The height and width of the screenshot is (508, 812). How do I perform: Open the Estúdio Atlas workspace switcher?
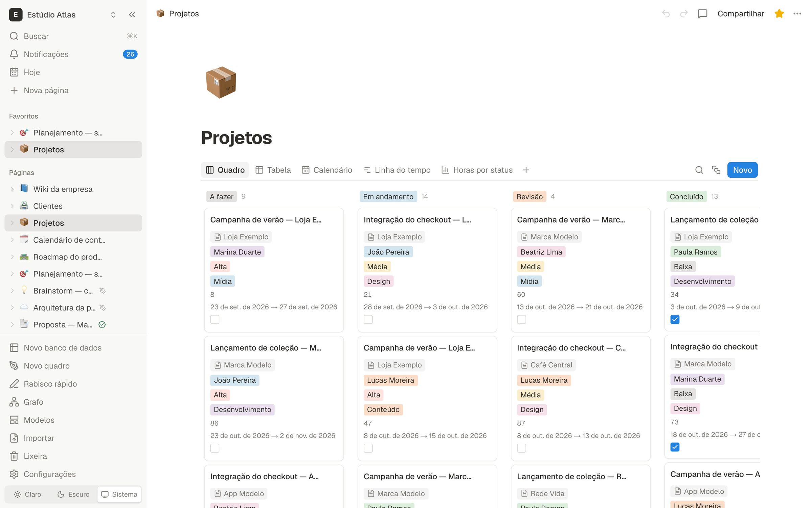[x=63, y=15]
